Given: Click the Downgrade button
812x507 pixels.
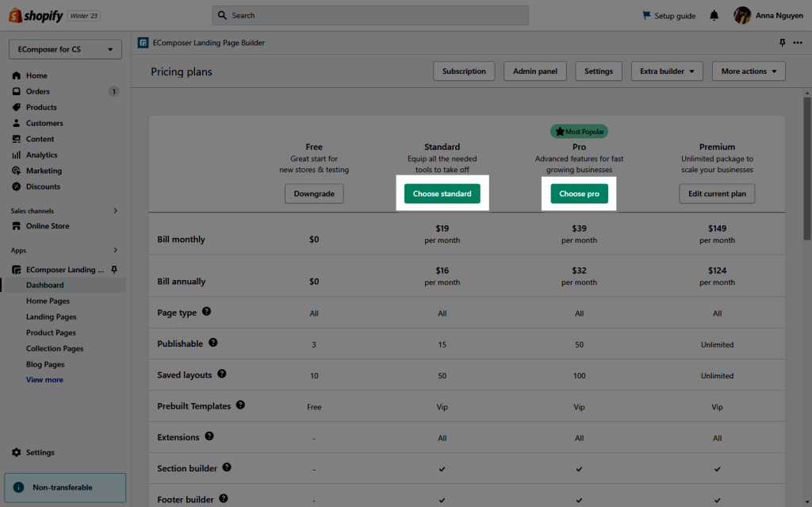Looking at the screenshot, I should coord(314,194).
